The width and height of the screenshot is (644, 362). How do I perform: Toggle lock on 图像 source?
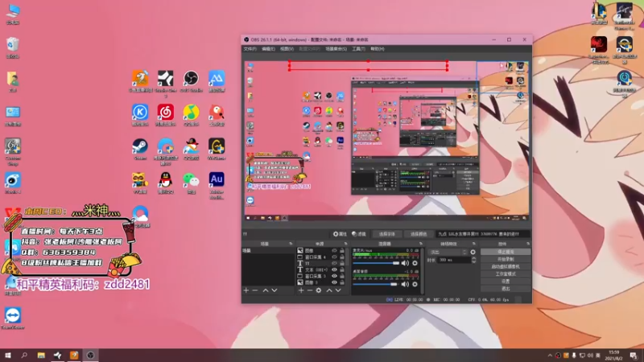click(x=341, y=250)
